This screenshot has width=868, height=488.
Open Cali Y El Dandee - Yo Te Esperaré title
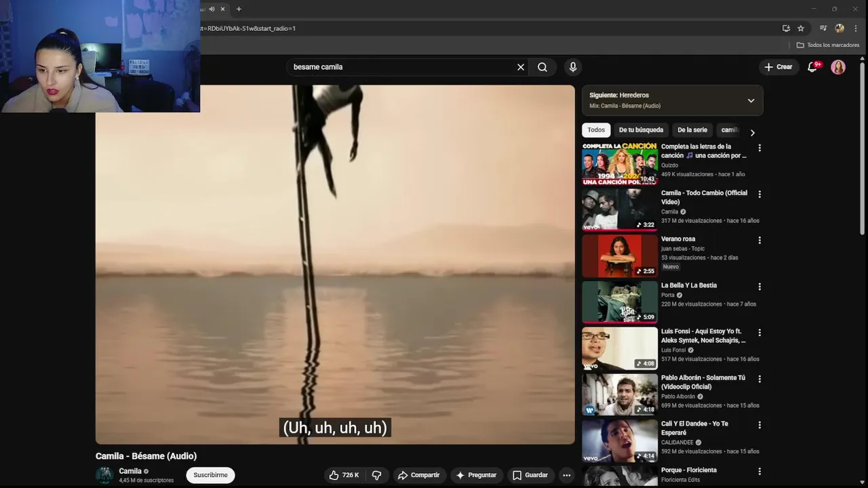(x=695, y=428)
